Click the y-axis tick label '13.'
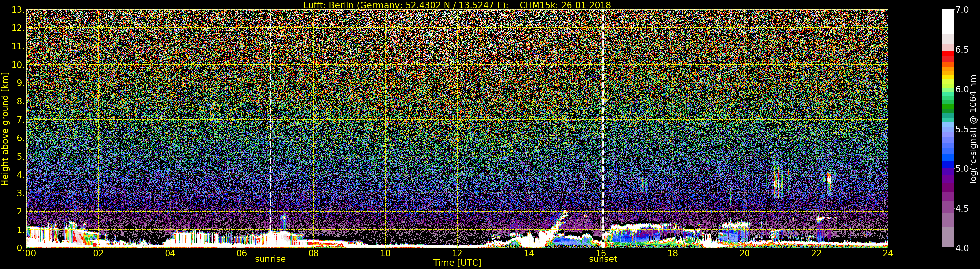Screen dimensions: 980x269 (18, 10)
